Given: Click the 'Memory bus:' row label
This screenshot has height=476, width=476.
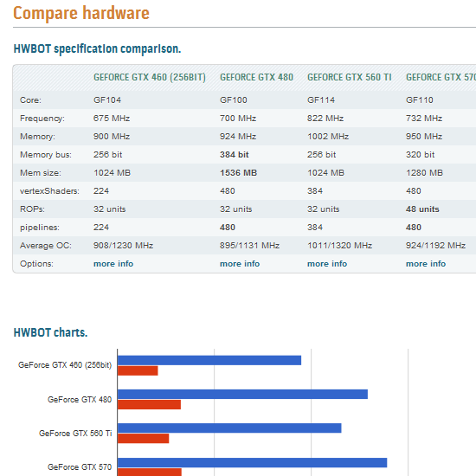Looking at the screenshot, I should [x=46, y=155].
